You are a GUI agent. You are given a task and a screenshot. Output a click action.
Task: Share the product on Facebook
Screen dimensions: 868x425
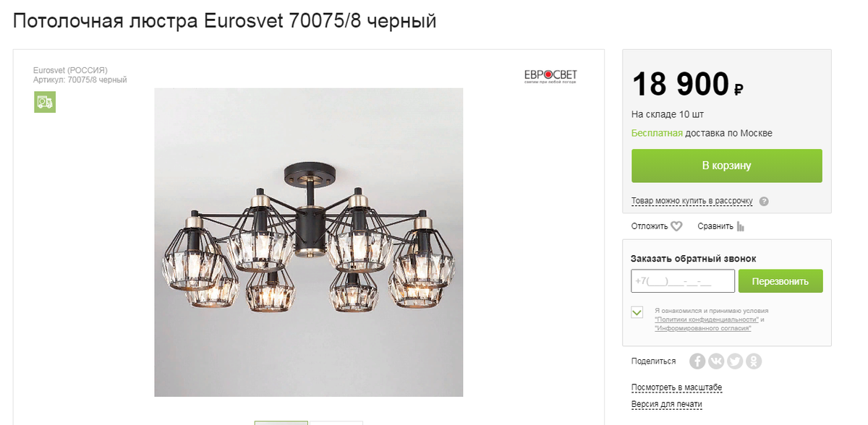click(697, 361)
